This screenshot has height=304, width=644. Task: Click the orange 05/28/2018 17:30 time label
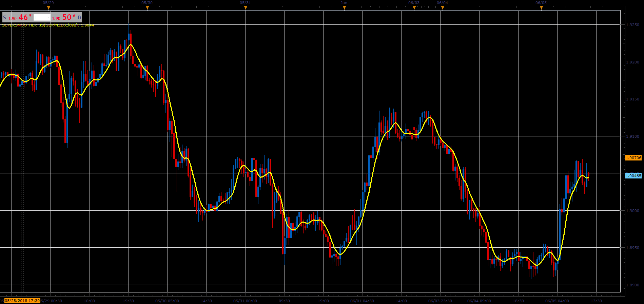click(x=22, y=301)
